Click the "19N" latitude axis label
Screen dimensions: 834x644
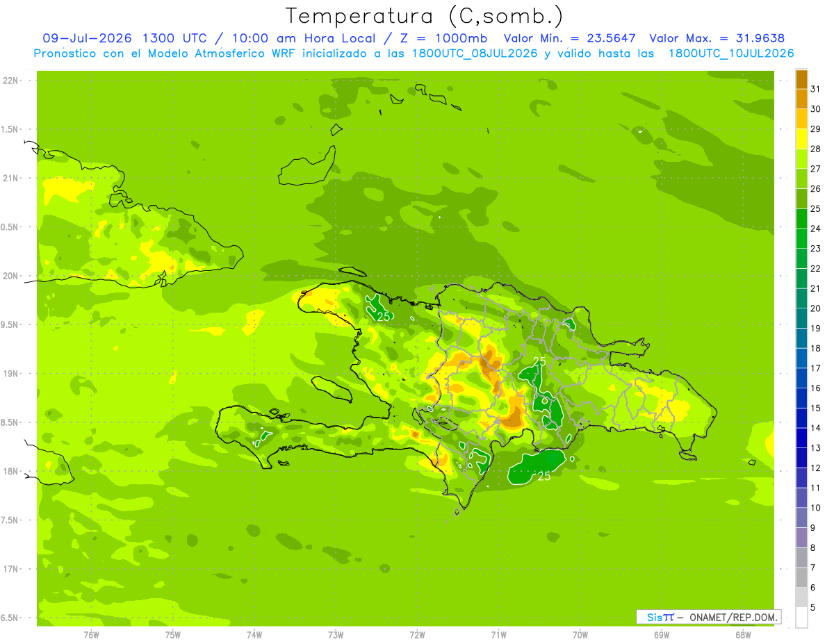pos(10,374)
